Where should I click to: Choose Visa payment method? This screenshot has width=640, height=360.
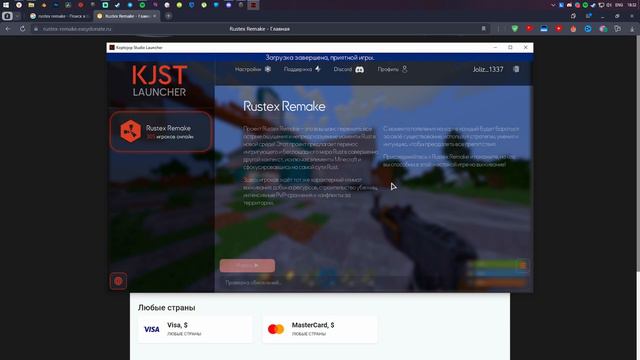[195, 329]
